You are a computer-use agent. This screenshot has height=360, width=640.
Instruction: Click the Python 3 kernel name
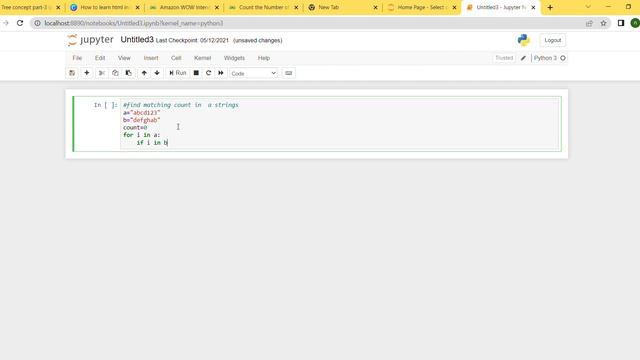[x=545, y=58]
